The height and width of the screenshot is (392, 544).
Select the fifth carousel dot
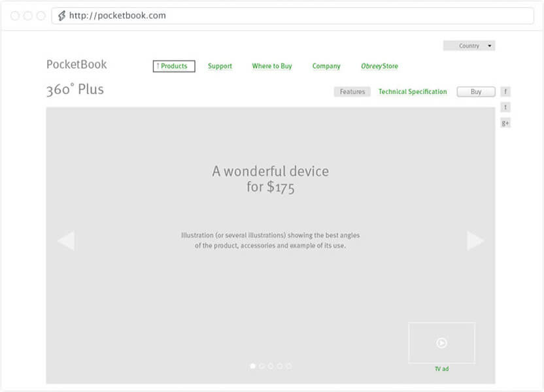pos(288,366)
